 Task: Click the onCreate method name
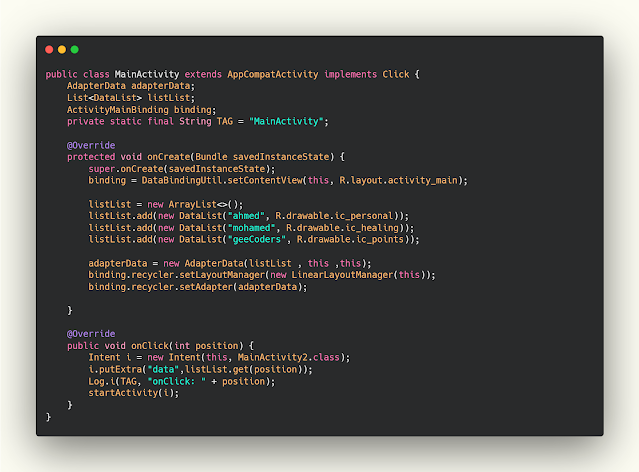[x=168, y=157]
